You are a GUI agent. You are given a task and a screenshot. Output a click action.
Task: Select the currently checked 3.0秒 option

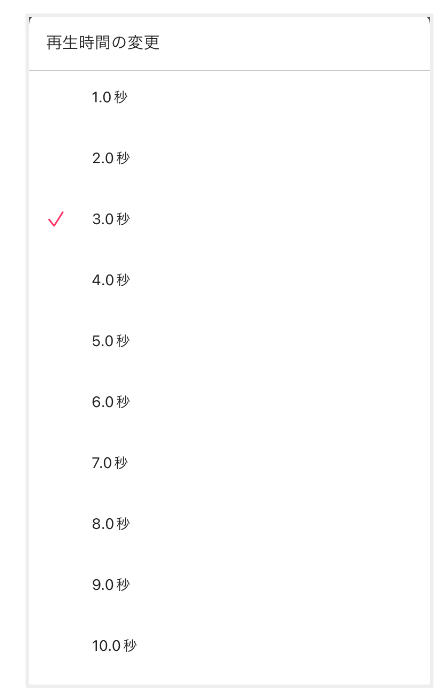229,219
